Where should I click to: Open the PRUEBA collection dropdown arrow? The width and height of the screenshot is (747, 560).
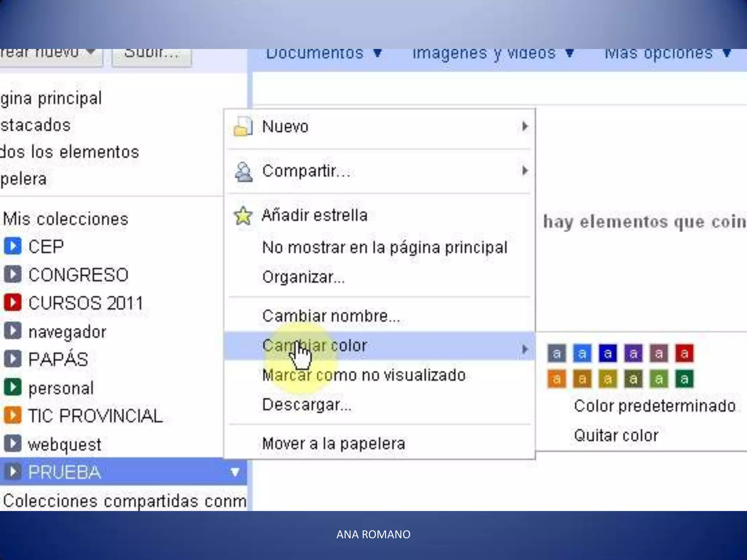click(235, 472)
